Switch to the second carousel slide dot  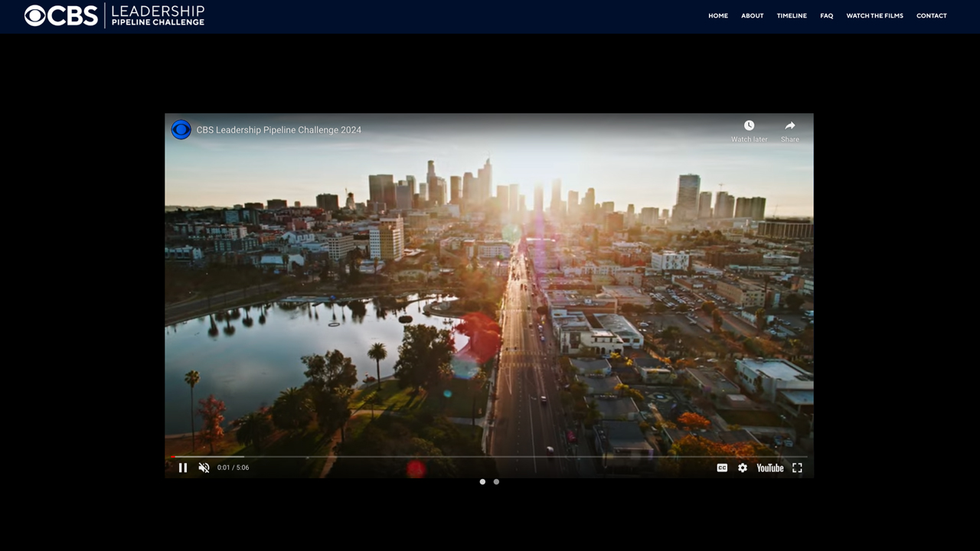click(496, 482)
